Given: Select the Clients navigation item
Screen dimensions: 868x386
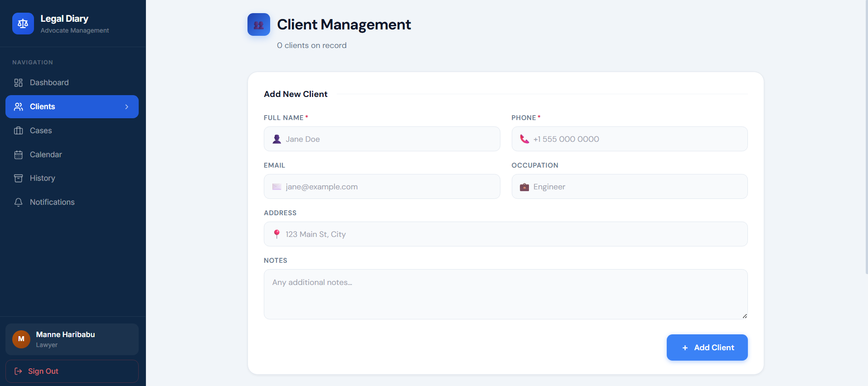Looking at the screenshot, I should pos(72,106).
